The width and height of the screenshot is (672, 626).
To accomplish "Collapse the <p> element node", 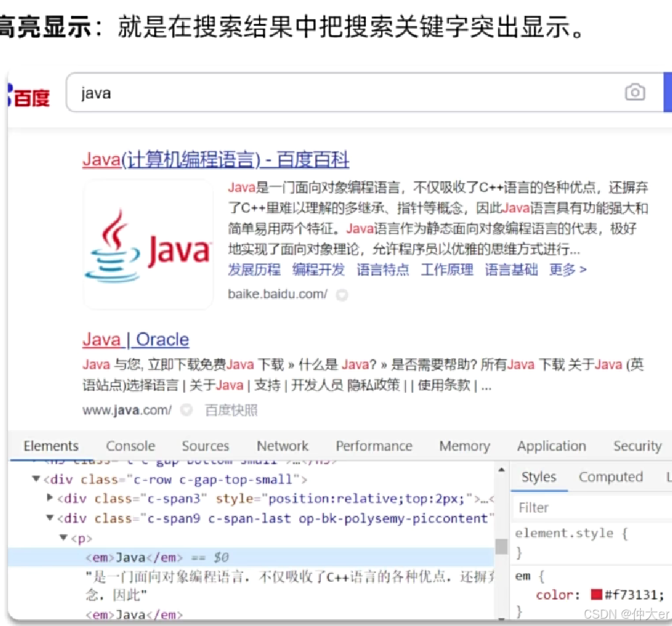I will 62,538.
